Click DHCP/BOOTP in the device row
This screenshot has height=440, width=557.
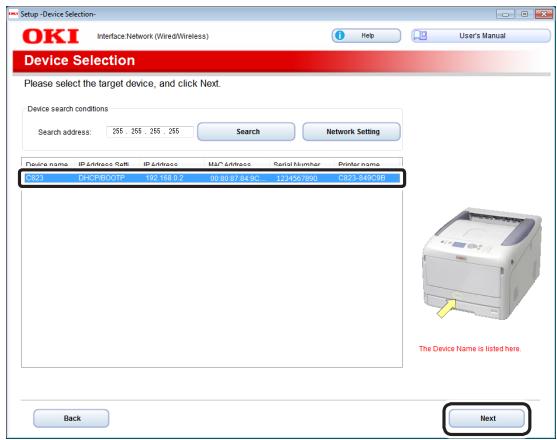tap(101, 178)
